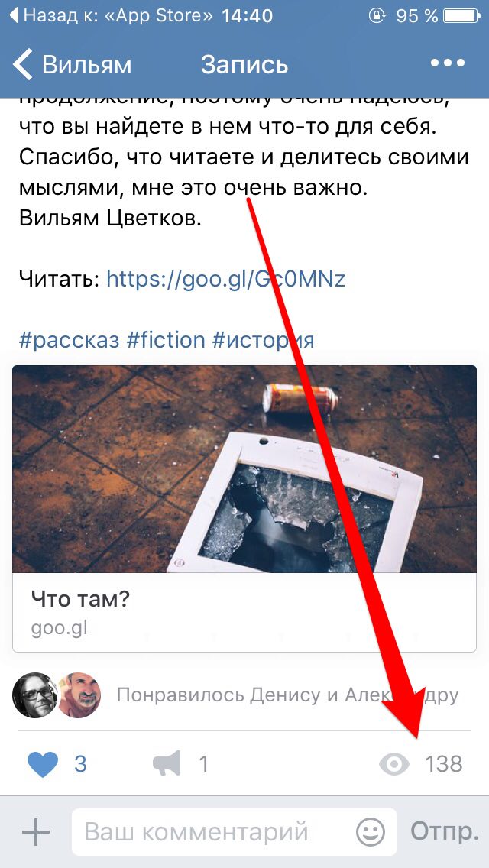Tap the megaphone repost icon

[x=167, y=764]
